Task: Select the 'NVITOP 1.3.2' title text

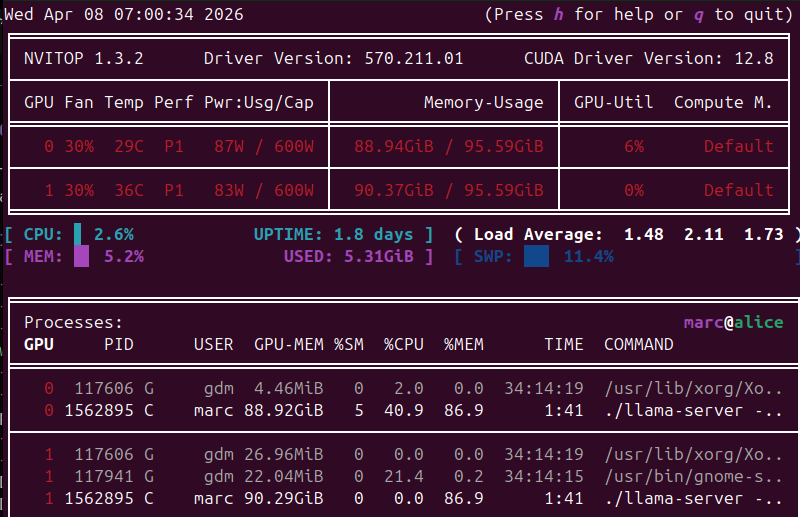Action: (84, 58)
